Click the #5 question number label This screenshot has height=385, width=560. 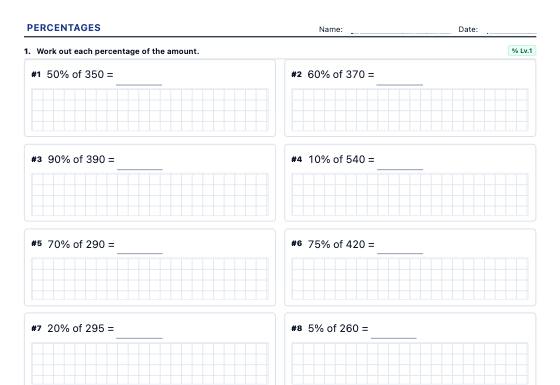point(36,244)
